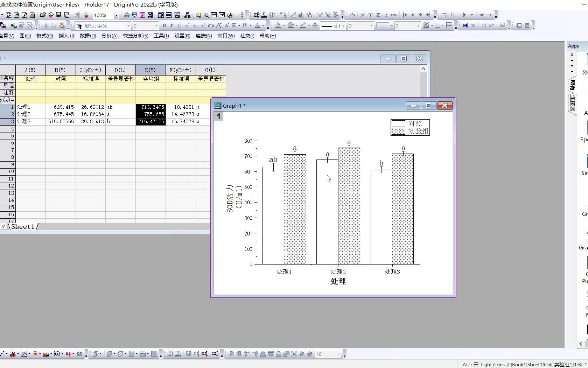
Task: Click the Set as Z column icon
Action: 378,15
